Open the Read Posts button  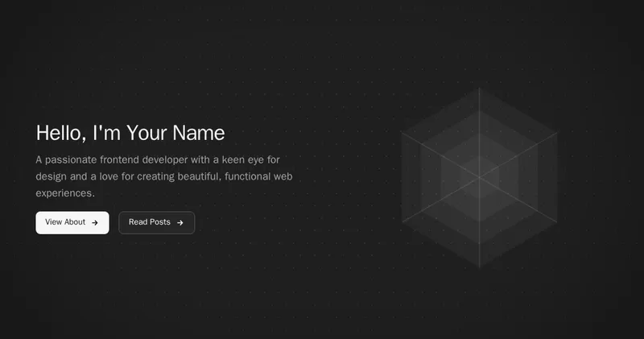[x=156, y=222]
